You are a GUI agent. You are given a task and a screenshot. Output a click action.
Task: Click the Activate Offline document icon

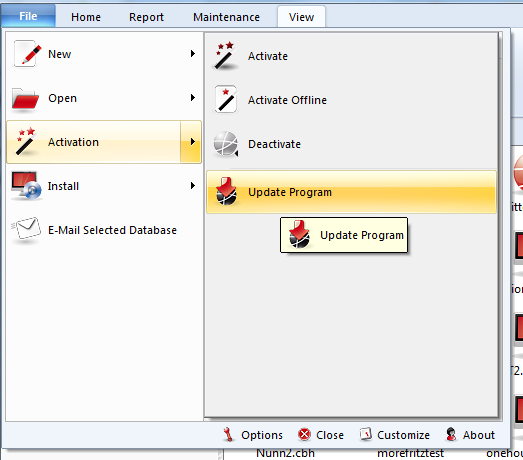226,99
